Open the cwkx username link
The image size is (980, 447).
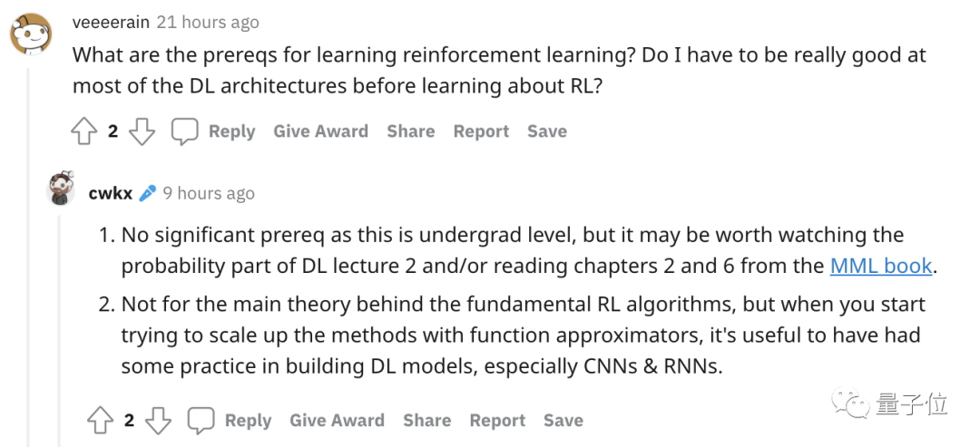[x=111, y=193]
